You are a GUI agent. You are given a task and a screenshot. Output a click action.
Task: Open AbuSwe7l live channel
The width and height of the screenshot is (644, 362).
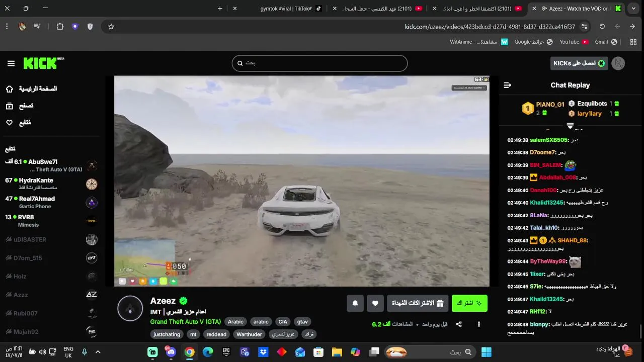50,165
